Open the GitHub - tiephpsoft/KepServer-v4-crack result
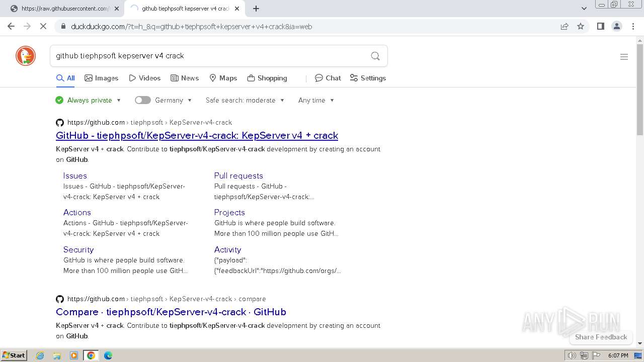Screen dimensions: 644x362 197,135
